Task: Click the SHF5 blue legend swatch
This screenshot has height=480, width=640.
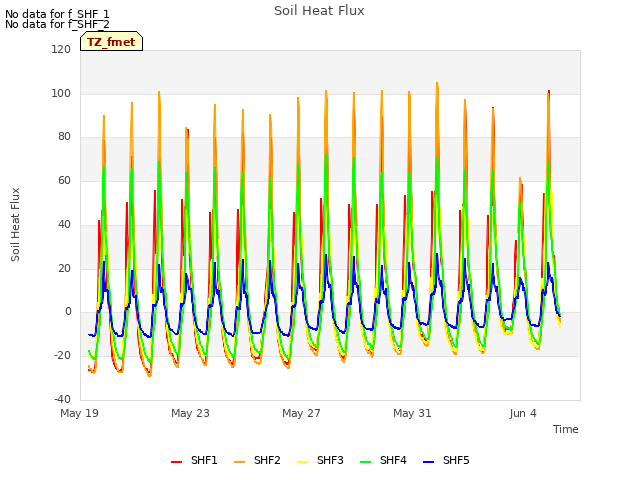Action: click(x=429, y=461)
